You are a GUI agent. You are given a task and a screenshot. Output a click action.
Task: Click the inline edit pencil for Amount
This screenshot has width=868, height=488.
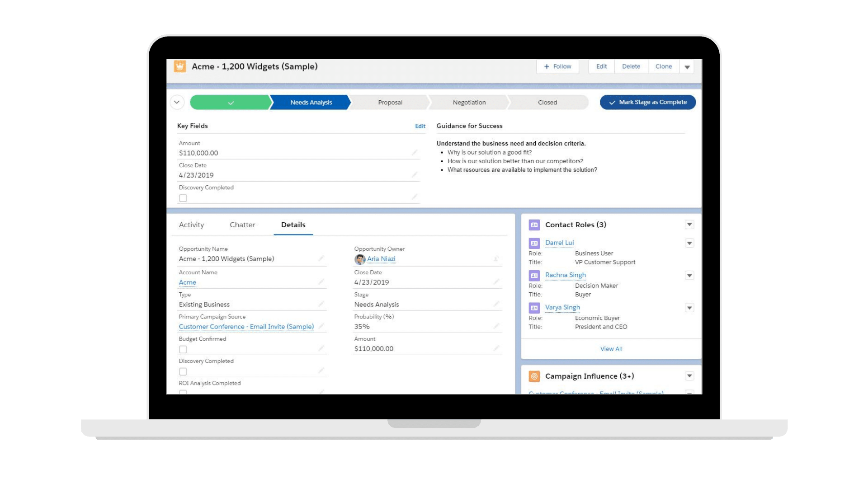[415, 153]
